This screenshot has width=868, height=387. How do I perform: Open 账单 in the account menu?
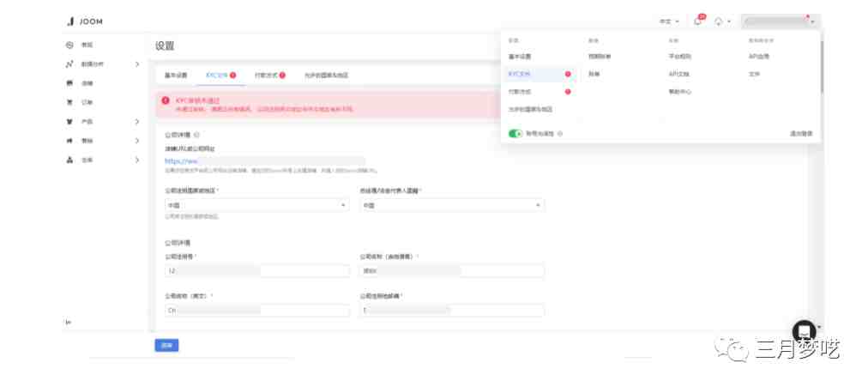point(594,74)
